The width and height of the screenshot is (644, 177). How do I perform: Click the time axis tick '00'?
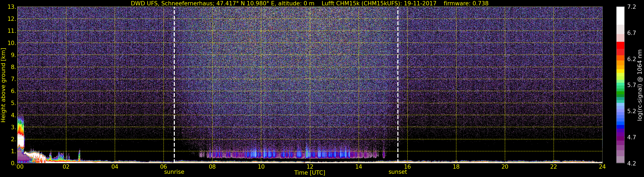[x=20, y=167]
